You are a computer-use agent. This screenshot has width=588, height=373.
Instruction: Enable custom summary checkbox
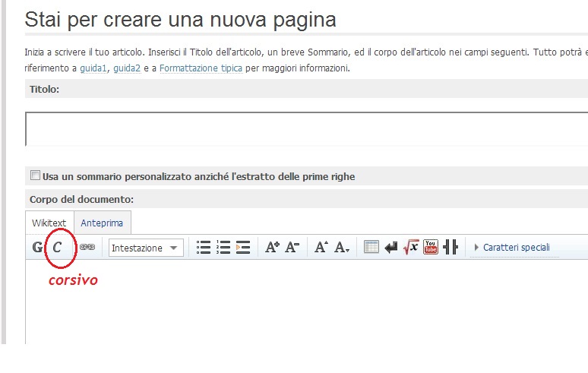click(x=35, y=176)
